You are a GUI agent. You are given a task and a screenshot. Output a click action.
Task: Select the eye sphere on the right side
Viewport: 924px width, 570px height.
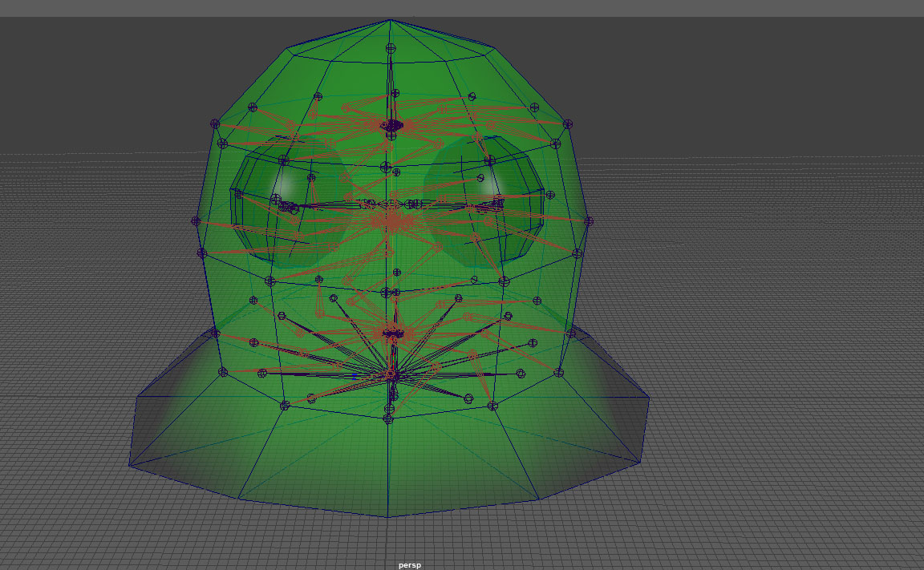click(483, 200)
